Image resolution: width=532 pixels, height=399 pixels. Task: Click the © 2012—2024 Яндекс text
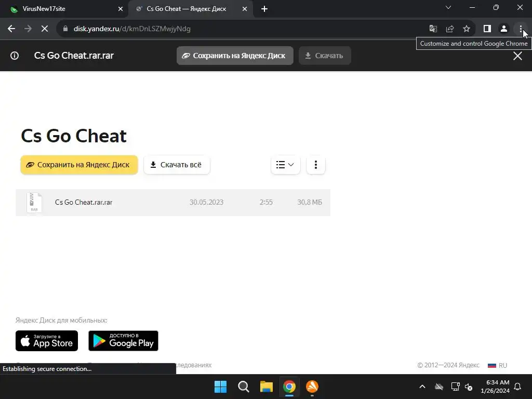pyautogui.click(x=448, y=365)
